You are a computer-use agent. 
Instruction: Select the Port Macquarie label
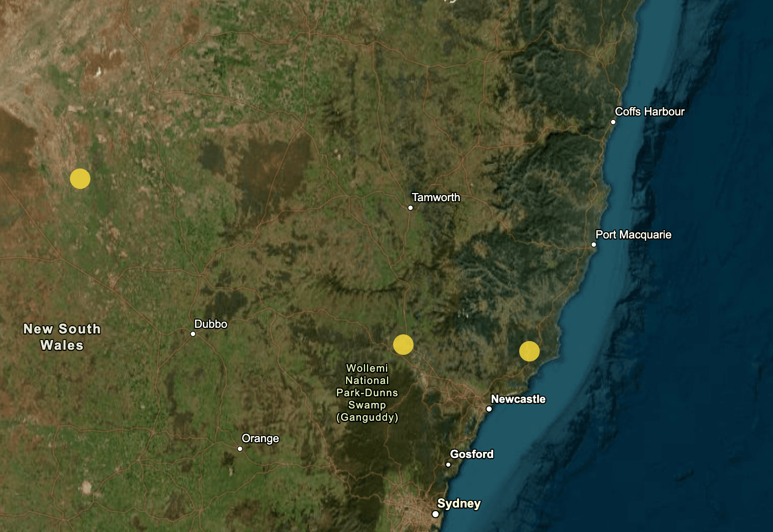tap(634, 235)
